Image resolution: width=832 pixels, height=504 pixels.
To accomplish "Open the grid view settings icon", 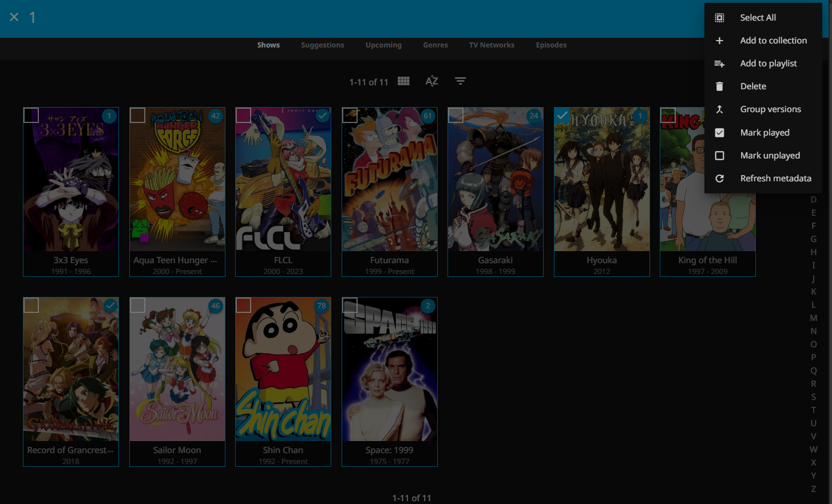I will [403, 81].
